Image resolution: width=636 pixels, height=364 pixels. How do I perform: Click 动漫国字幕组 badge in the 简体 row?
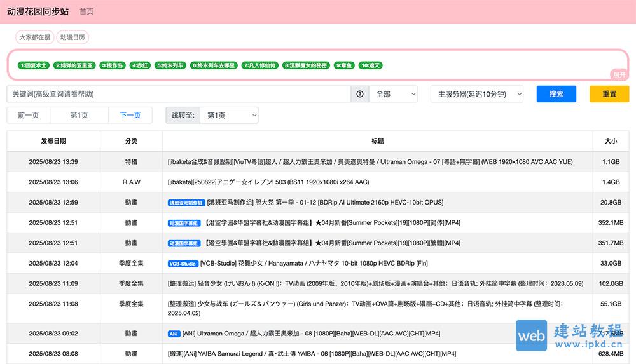[x=184, y=223]
